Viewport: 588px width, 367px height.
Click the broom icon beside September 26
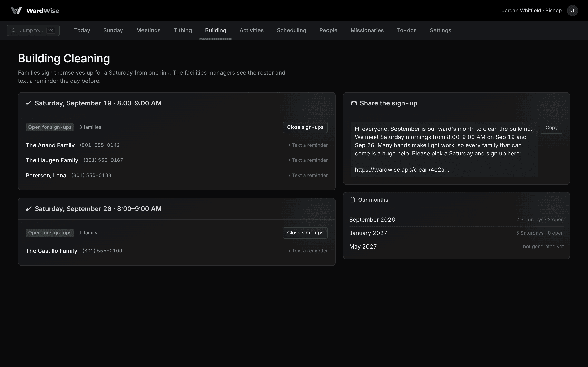point(29,209)
